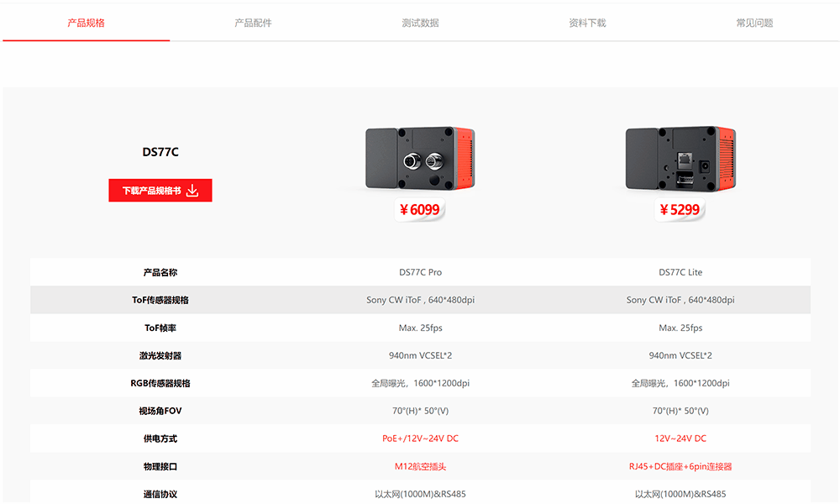The height and width of the screenshot is (504, 840).
Task: Click the red PoE+/12V~24V DC text
Action: coord(420,438)
